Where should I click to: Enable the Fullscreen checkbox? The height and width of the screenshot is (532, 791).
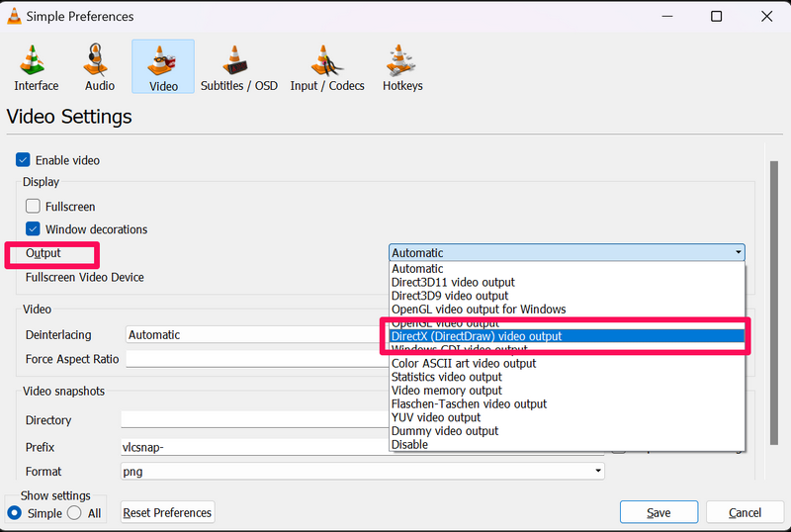(x=33, y=206)
